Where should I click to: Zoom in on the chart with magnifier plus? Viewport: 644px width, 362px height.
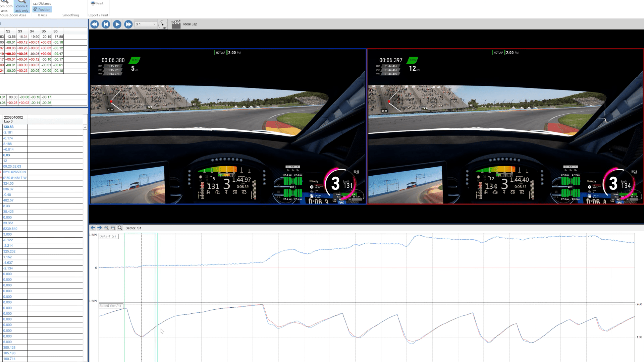(x=106, y=228)
